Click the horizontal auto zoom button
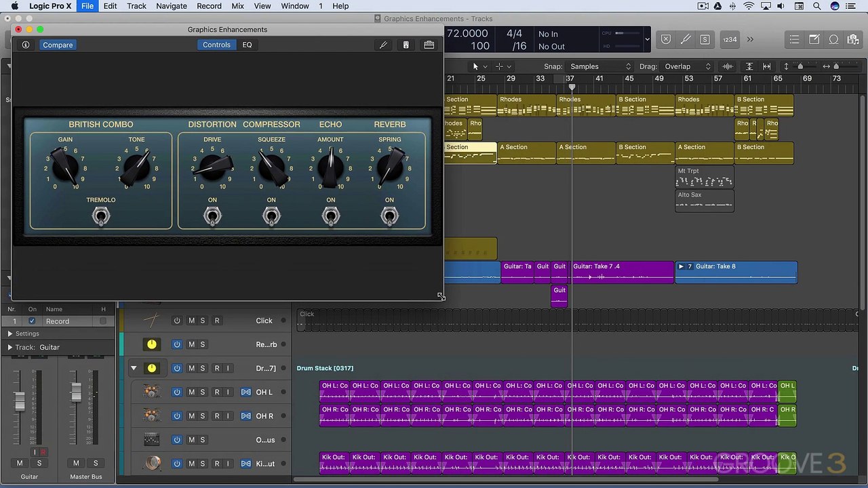868x488 pixels. click(x=767, y=66)
